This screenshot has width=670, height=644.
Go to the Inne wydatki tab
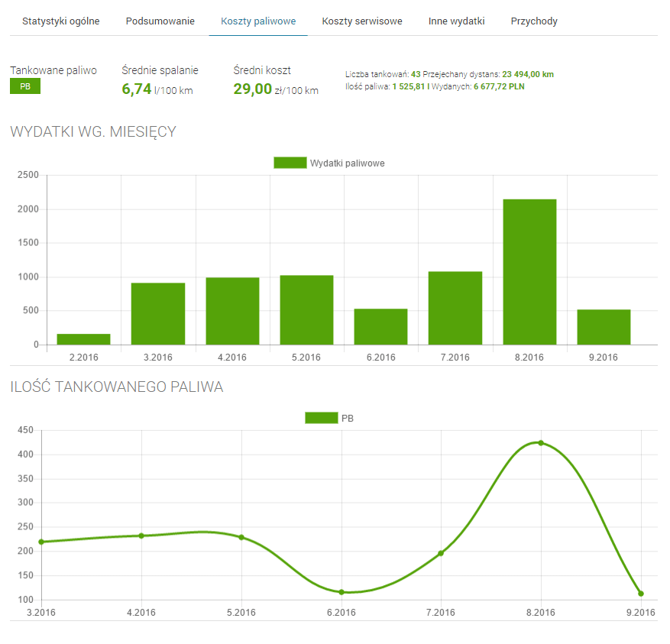[456, 21]
